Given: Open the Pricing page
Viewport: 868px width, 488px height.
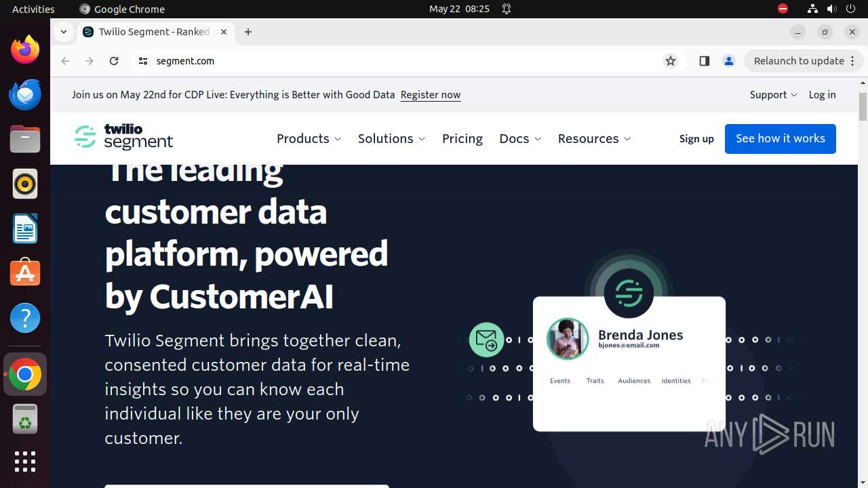Looking at the screenshot, I should point(462,138).
